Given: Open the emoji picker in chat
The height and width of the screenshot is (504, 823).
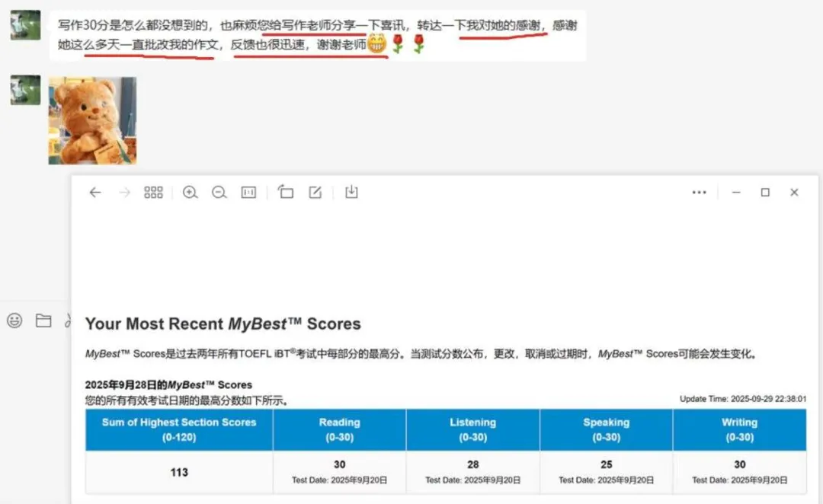Looking at the screenshot, I should click(x=14, y=320).
